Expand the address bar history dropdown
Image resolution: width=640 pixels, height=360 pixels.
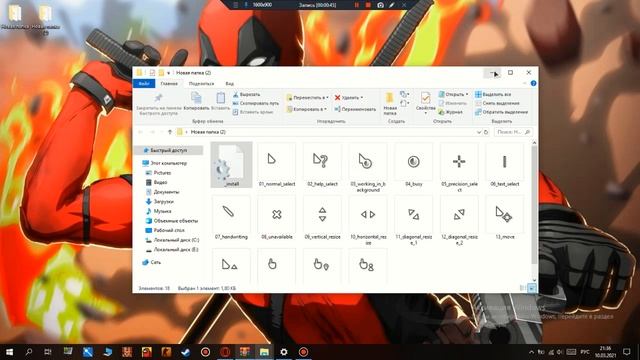pyautogui.click(x=478, y=132)
